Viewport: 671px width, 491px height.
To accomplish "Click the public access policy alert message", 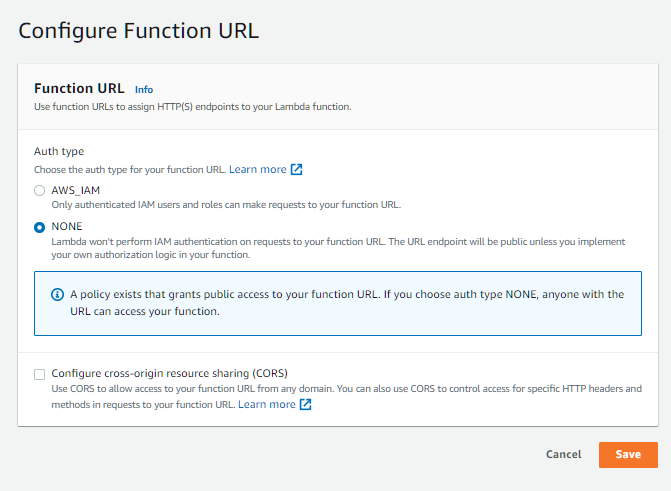I will (x=346, y=302).
